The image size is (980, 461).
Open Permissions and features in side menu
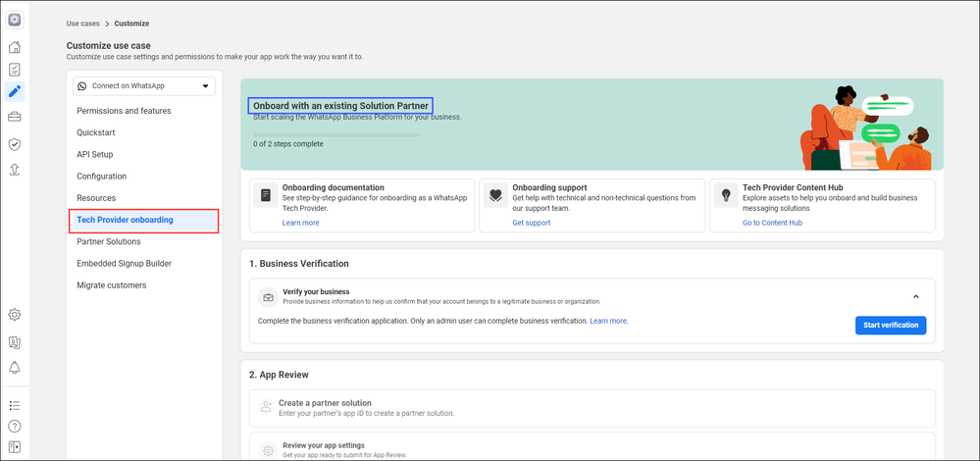coord(124,111)
